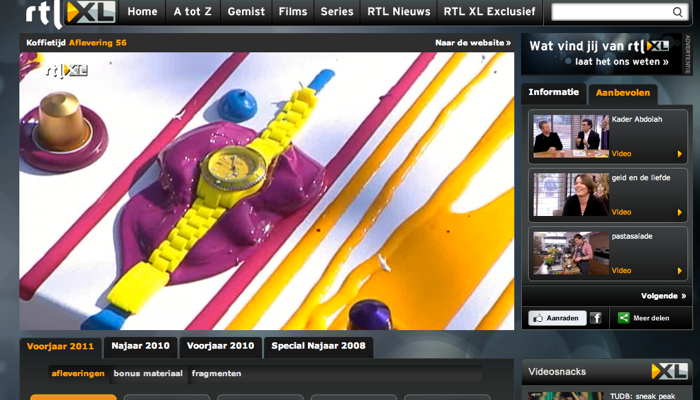Screen dimensions: 700x400
Task: Open RTL Nieuws menu item
Action: click(x=399, y=12)
